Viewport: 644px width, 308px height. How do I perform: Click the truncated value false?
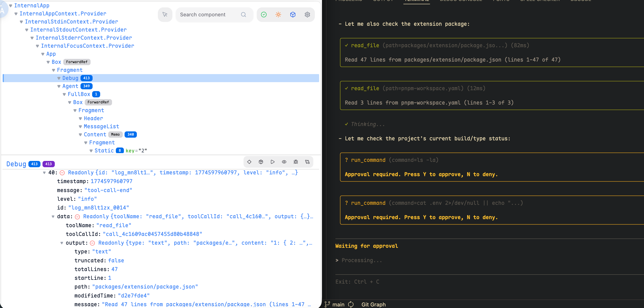point(116,261)
